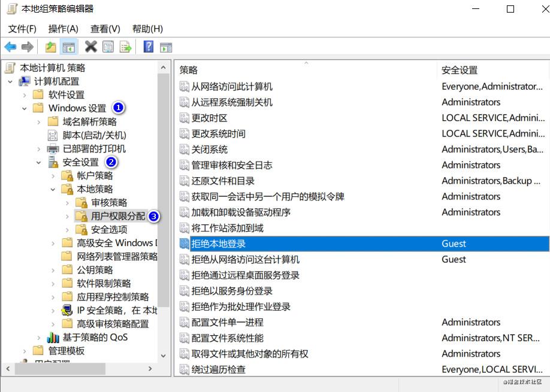Expand the 软件设置 tree node

tap(24, 95)
